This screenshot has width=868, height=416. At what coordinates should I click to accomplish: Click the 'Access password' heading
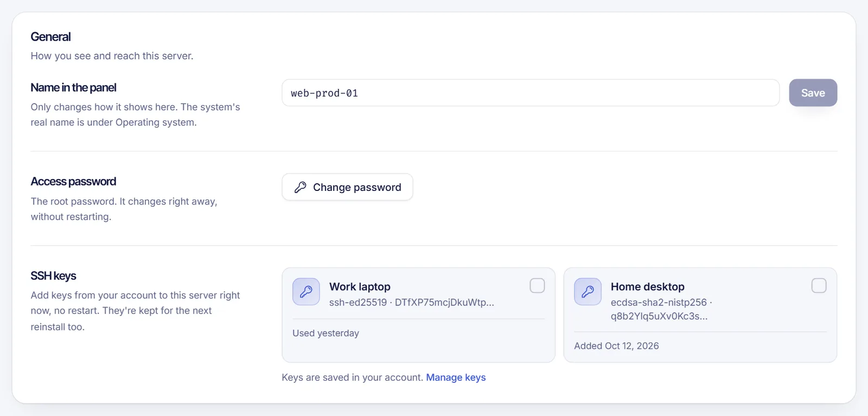point(73,182)
